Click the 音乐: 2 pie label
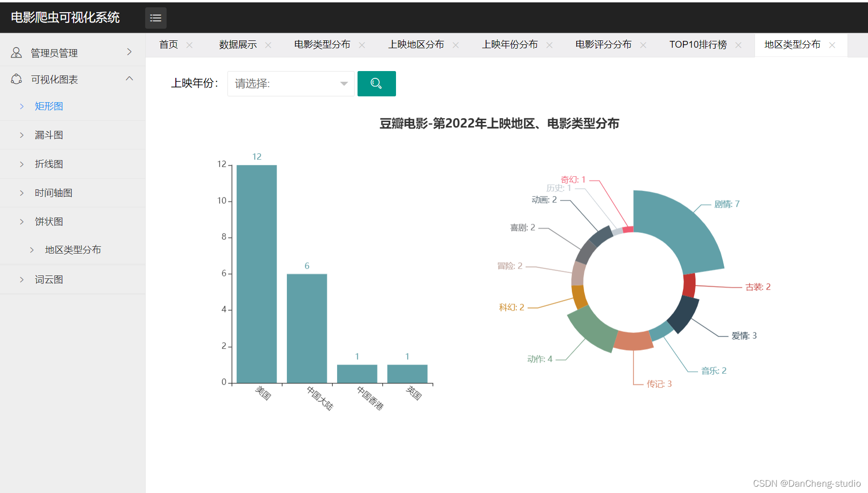Image resolution: width=868 pixels, height=493 pixels. tap(714, 370)
